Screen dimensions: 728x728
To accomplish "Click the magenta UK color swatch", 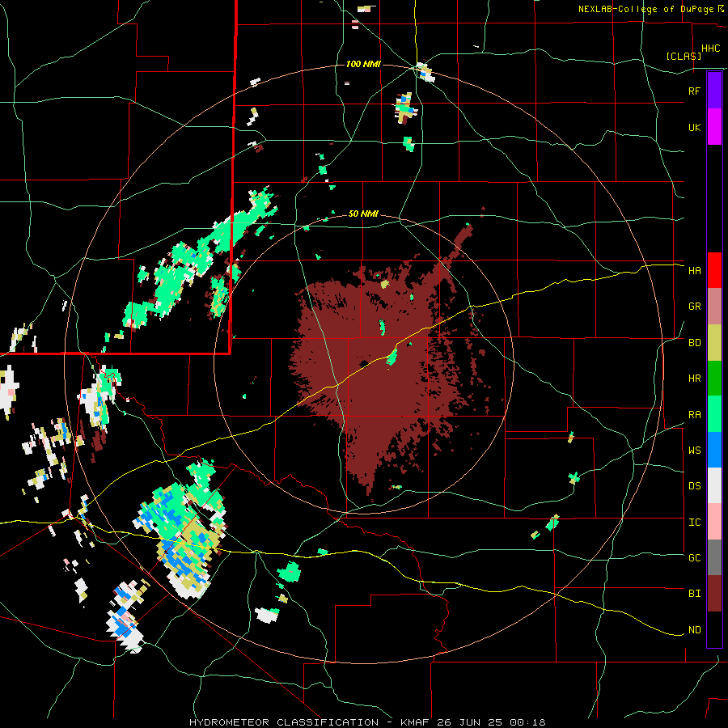I will 714,127.
